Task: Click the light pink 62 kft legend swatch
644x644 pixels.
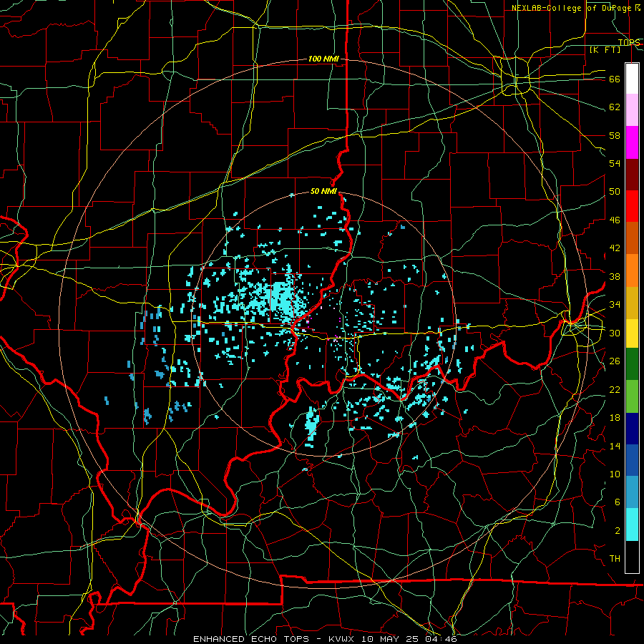Action: [632, 109]
